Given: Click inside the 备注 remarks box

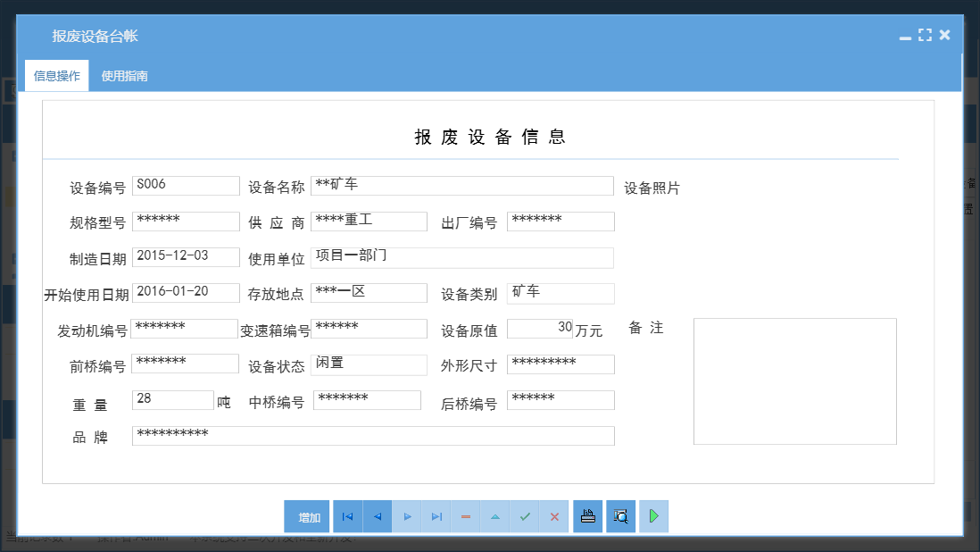Looking at the screenshot, I should coord(794,381).
